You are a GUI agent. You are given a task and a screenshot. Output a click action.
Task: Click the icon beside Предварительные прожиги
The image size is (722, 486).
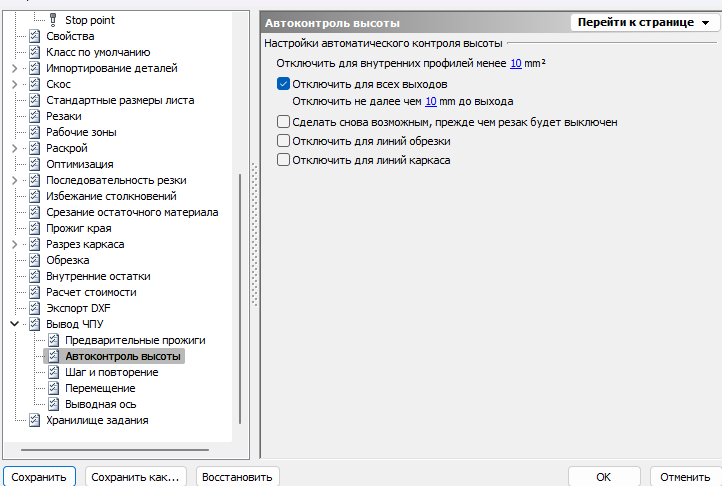coord(53,340)
